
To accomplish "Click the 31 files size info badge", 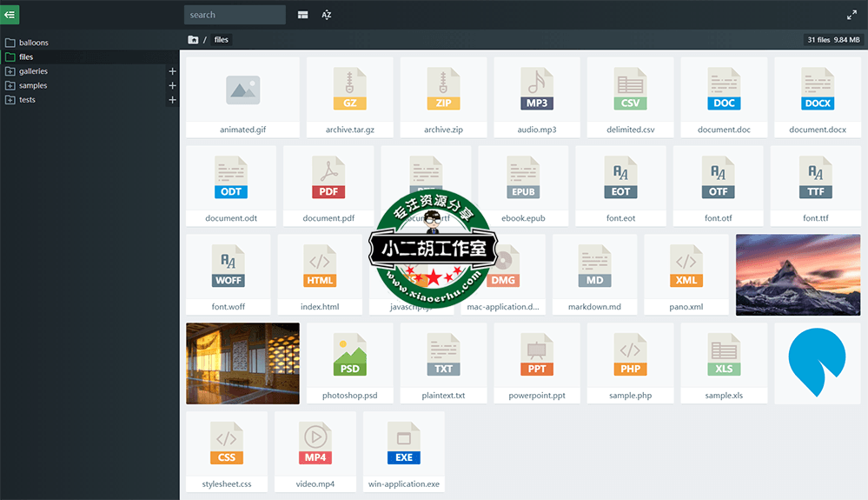I will [833, 40].
